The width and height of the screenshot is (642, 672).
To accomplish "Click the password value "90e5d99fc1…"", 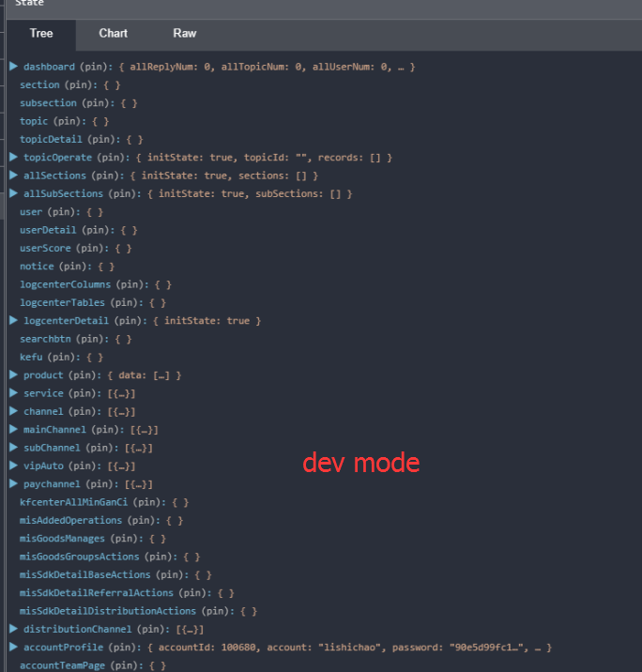I will (x=486, y=648).
